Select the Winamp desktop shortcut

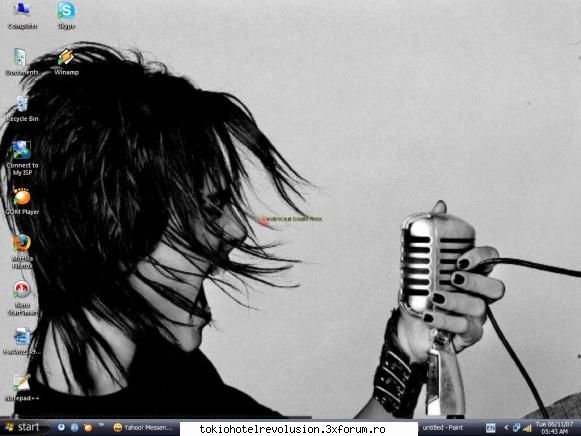[x=66, y=62]
